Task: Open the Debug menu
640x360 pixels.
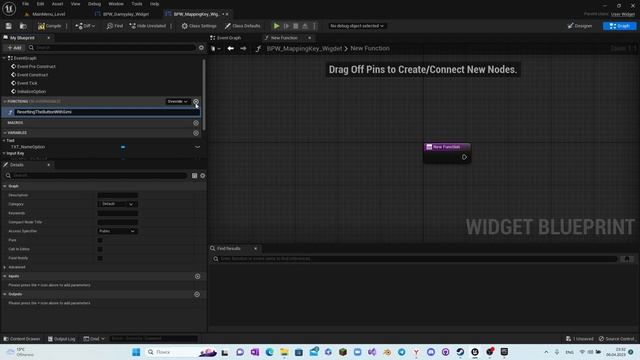Action: point(94,4)
